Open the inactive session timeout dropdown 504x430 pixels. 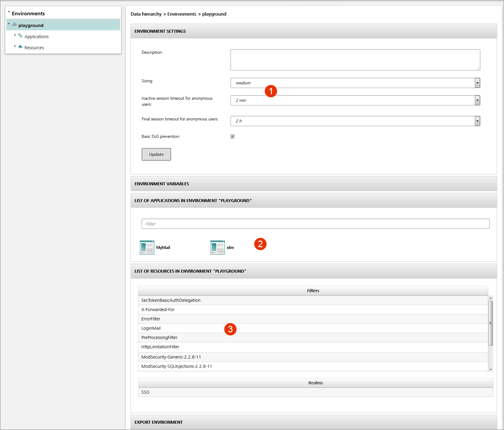[355, 100]
